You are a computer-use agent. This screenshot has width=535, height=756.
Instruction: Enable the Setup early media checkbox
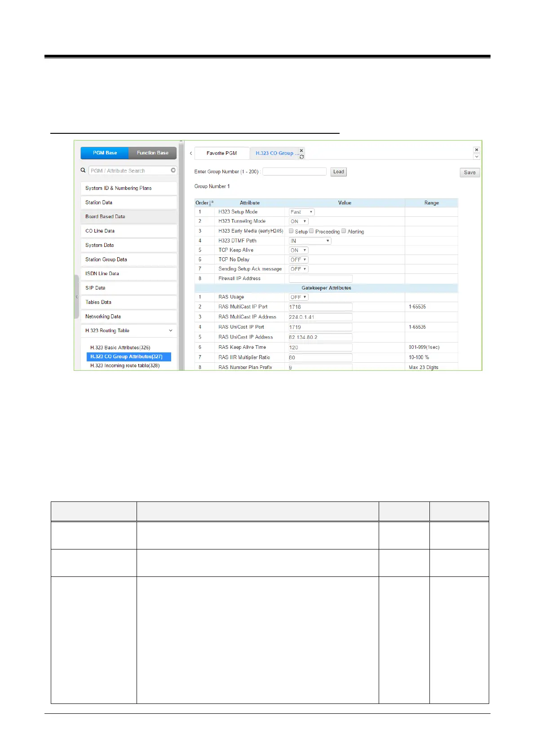tap(291, 231)
